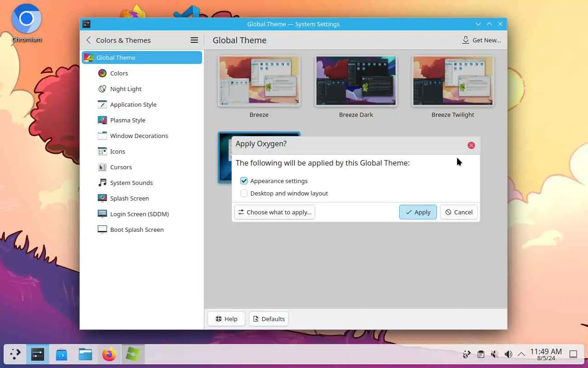The height and width of the screenshot is (368, 588).
Task: Click the System Sounds sidebar label
Action: (x=131, y=183)
